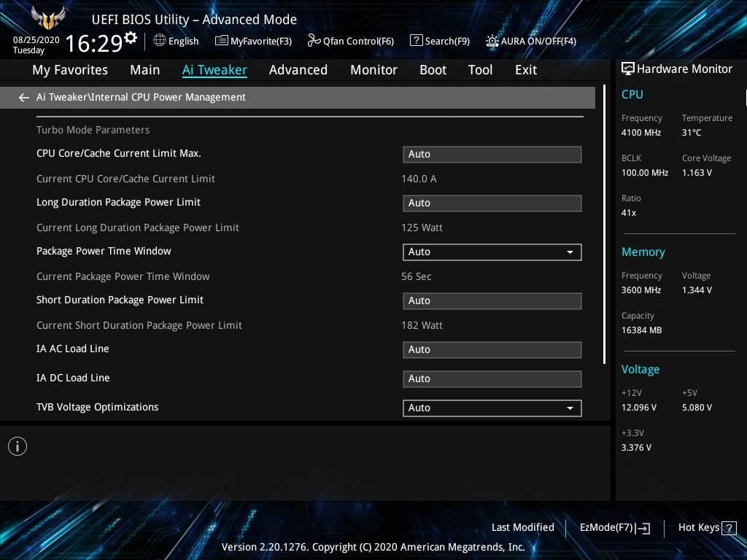Open the Tool tab
Viewport: 747px width, 560px height.
pos(480,70)
